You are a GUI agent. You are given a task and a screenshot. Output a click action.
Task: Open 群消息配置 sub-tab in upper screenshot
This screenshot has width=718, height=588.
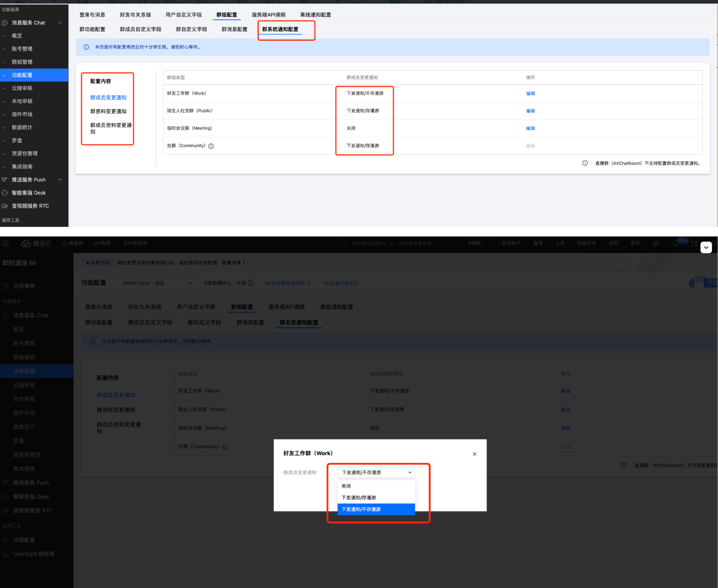coord(234,29)
